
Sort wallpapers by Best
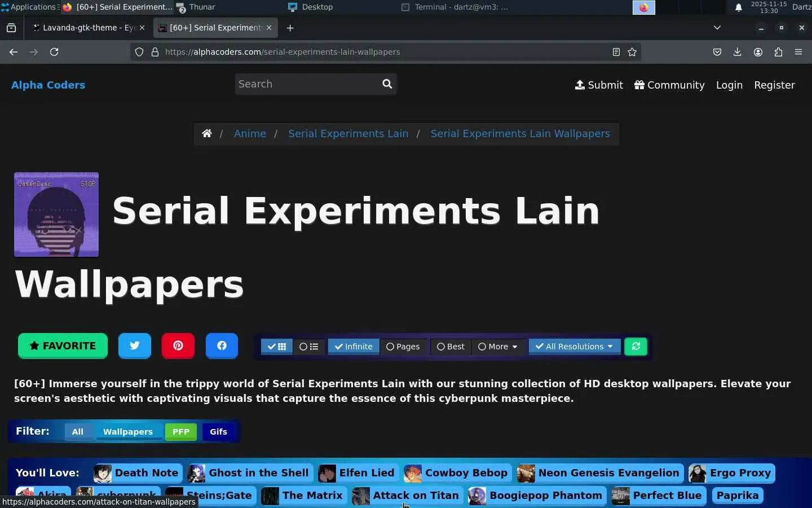click(451, 347)
